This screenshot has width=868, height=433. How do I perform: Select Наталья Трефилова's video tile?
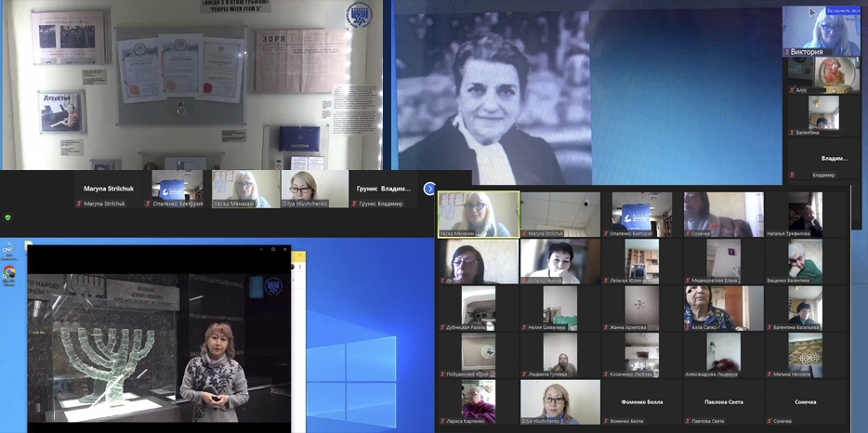point(805,215)
